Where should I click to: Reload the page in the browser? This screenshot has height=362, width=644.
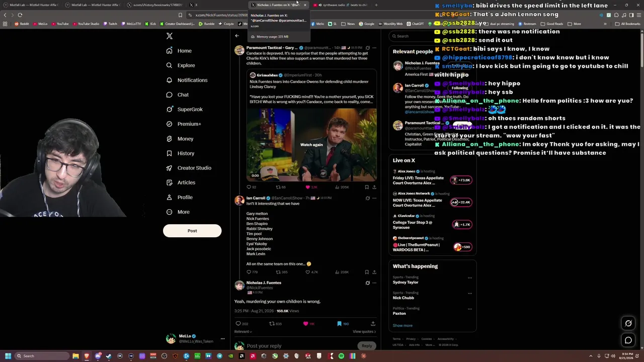point(20,15)
